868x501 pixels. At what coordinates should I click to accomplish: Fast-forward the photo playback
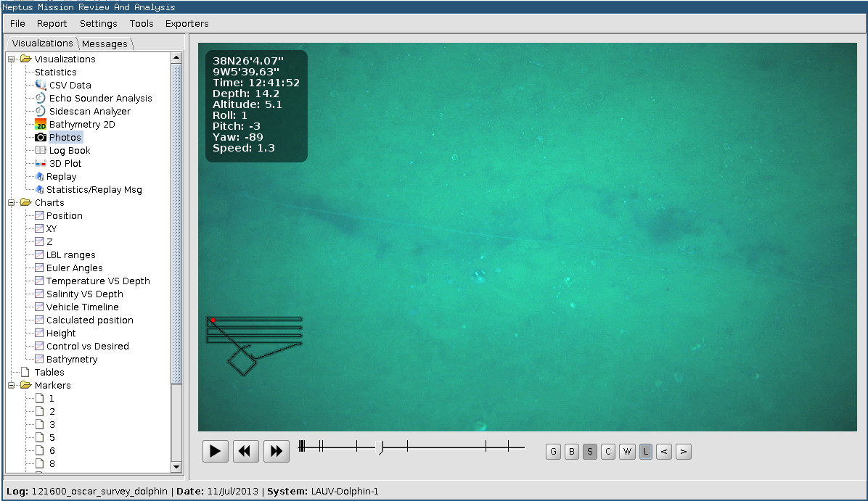click(x=277, y=452)
